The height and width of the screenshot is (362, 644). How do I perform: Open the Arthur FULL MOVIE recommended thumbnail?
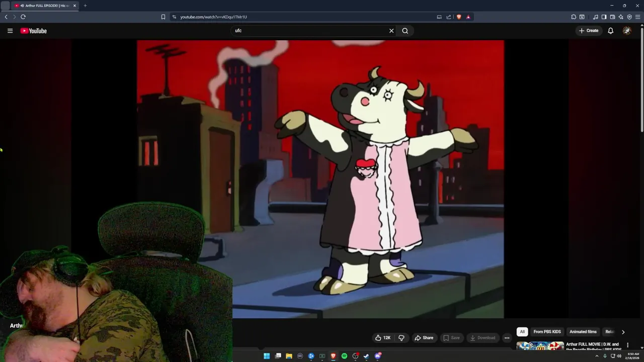(540, 345)
